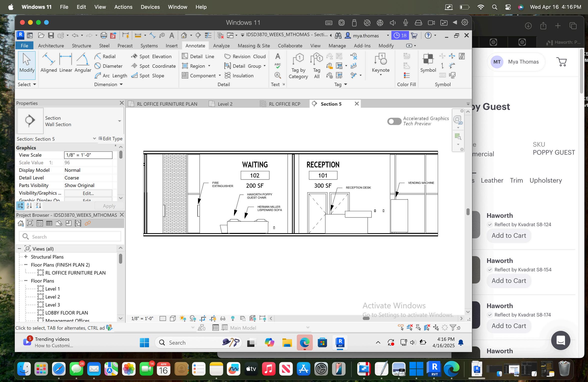This screenshot has height=382, width=588.
Task: Click the drawing area horizontal scrollbar thumb
Action: tap(366, 318)
